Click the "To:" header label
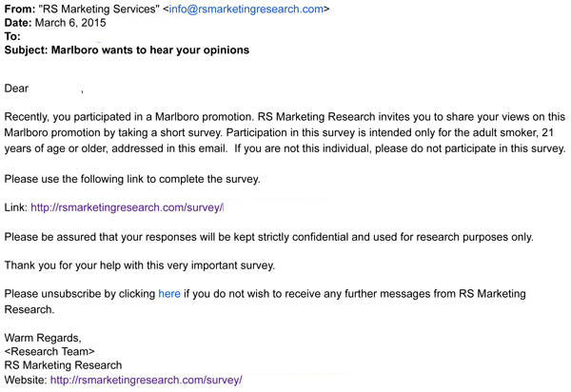 coord(13,37)
